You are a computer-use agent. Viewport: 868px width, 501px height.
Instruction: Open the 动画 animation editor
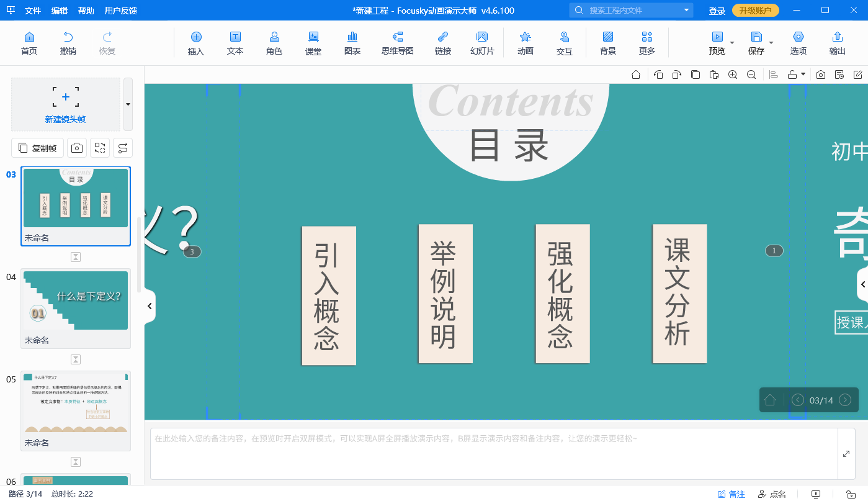click(526, 43)
